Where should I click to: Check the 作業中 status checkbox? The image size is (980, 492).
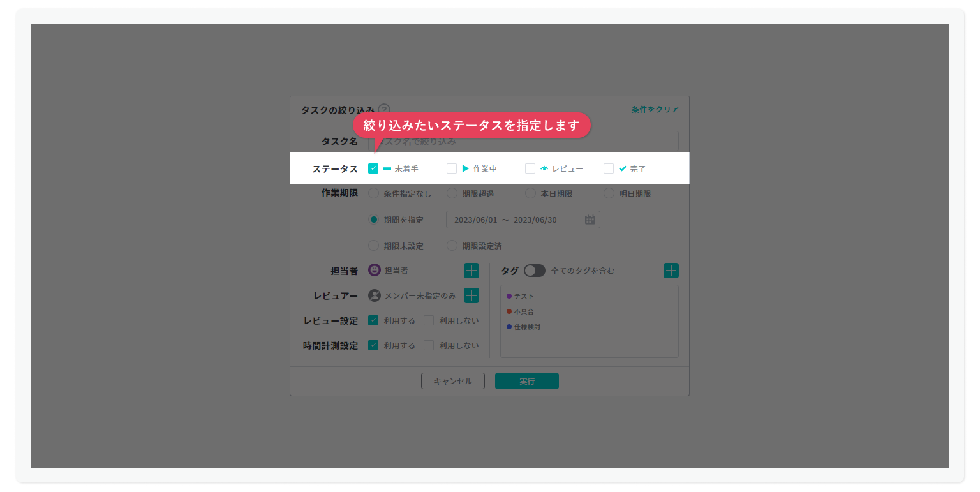(x=452, y=168)
